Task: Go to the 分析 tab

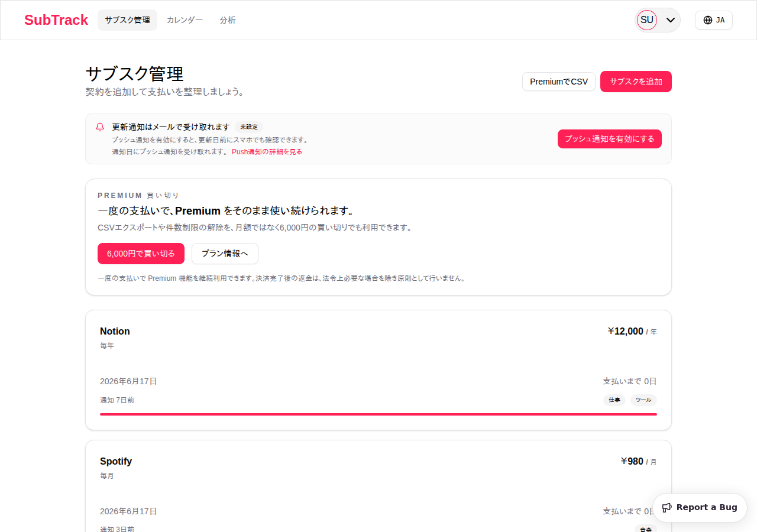Action: (x=228, y=20)
